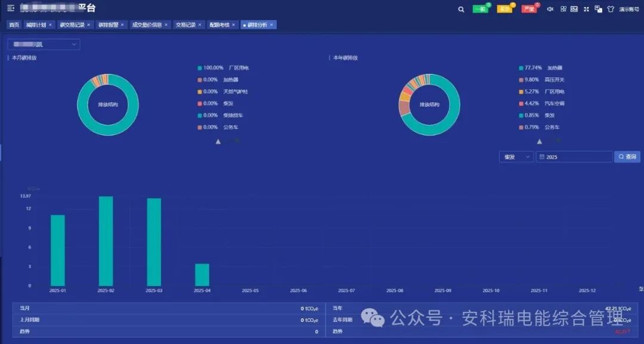
Task: Close the 配额考核 tab
Action: click(x=233, y=24)
